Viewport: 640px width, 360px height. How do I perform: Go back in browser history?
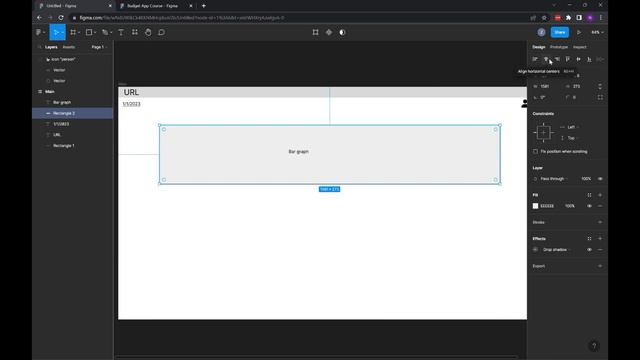coord(39,18)
